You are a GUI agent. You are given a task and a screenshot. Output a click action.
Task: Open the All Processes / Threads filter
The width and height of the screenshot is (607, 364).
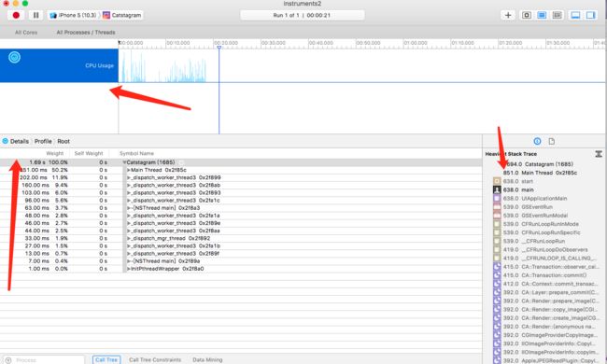click(86, 32)
